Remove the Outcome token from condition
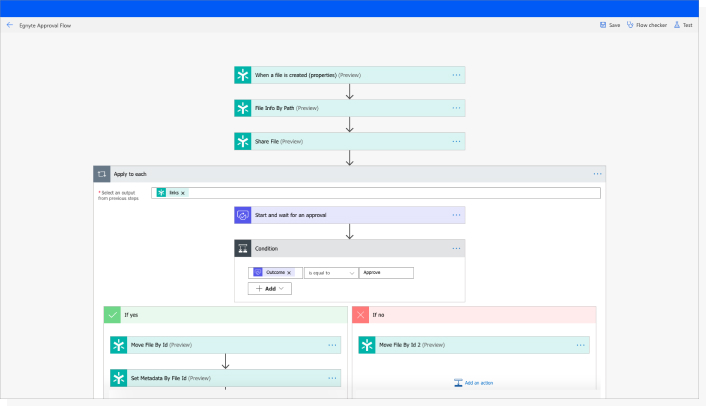The height and width of the screenshot is (406, 706). (289, 272)
